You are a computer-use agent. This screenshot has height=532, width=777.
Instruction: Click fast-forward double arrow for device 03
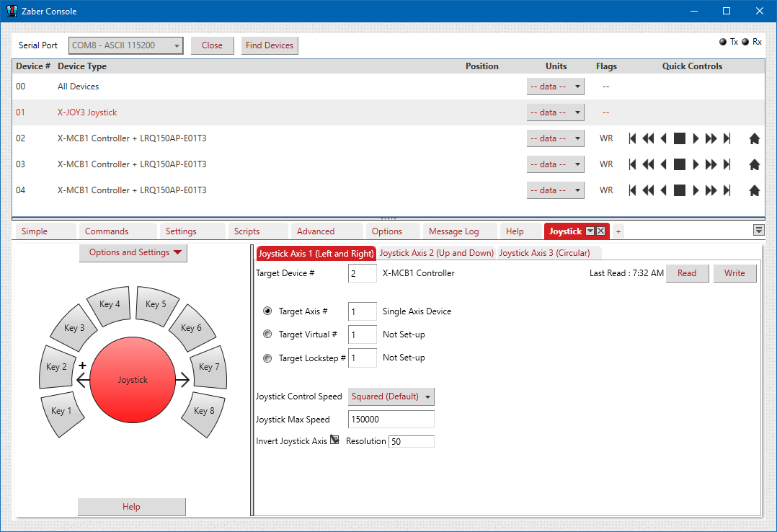(x=711, y=164)
